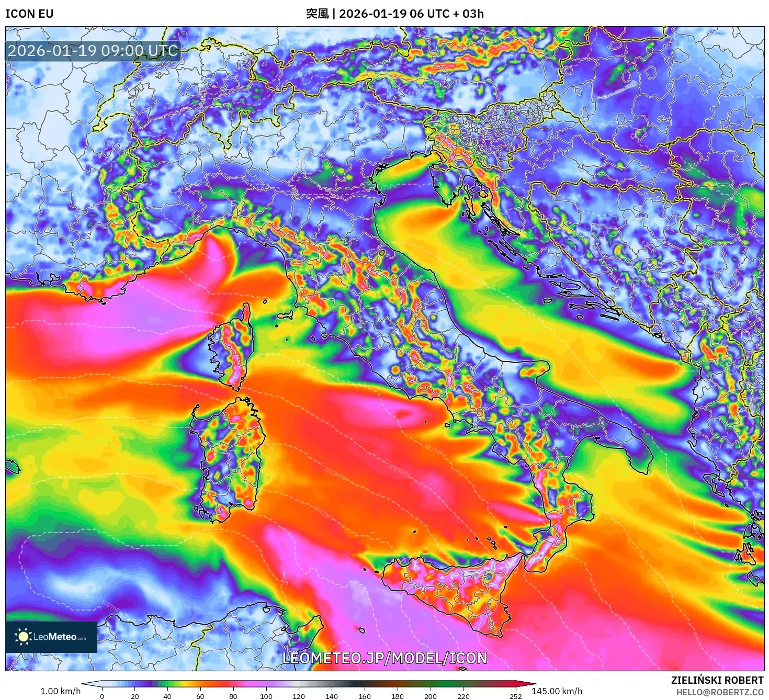Click the 252 end tick on the color scale
Image resolution: width=769 pixels, height=700 pixels.
(516, 696)
